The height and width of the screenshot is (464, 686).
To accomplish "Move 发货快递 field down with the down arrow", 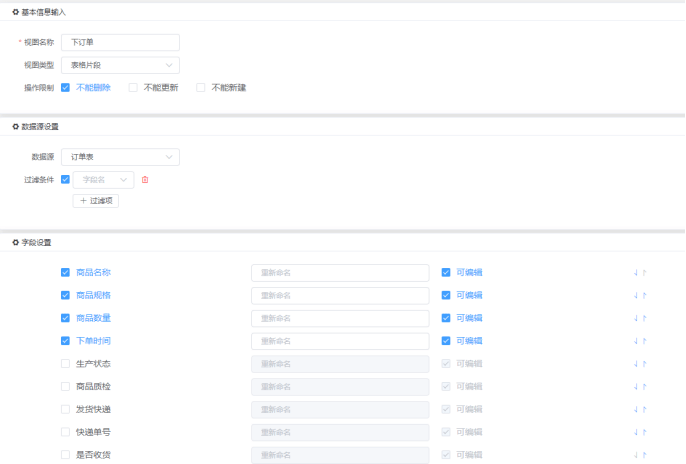I will [x=636, y=409].
